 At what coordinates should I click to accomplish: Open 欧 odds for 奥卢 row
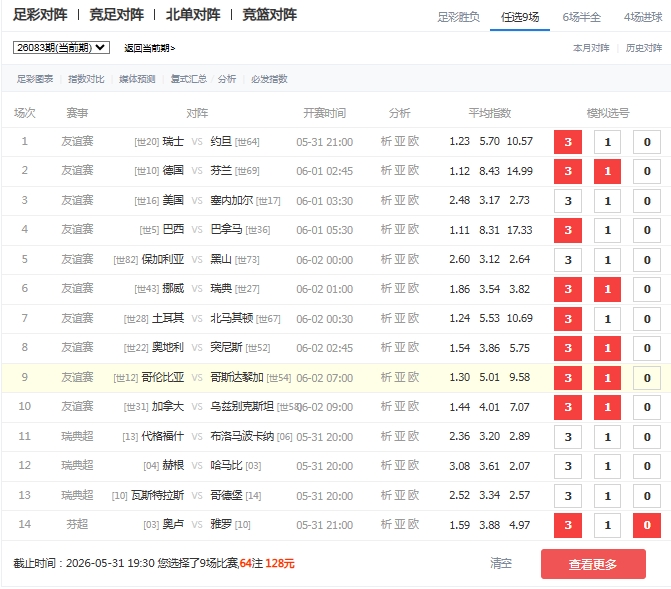(413, 525)
